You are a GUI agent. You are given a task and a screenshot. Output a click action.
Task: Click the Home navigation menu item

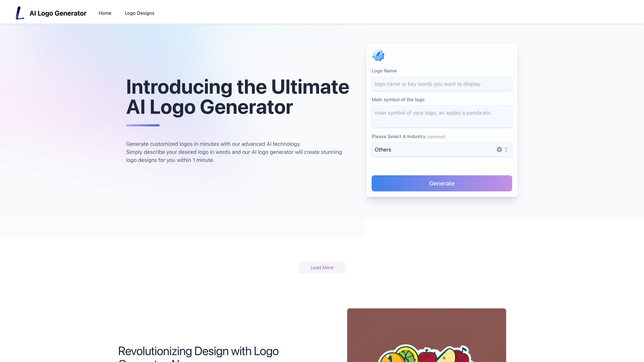click(x=105, y=13)
